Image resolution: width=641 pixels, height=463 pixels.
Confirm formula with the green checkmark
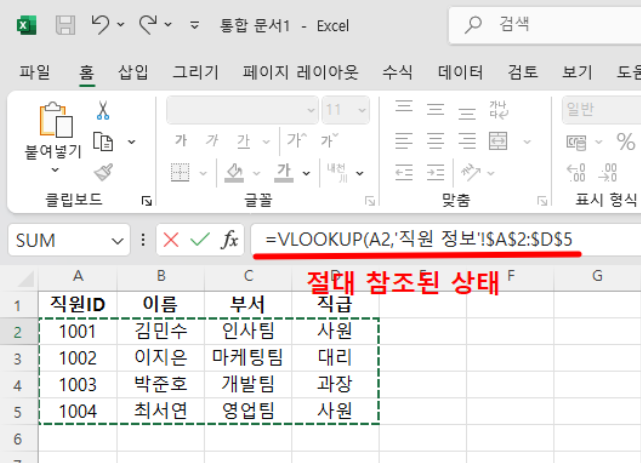[200, 240]
